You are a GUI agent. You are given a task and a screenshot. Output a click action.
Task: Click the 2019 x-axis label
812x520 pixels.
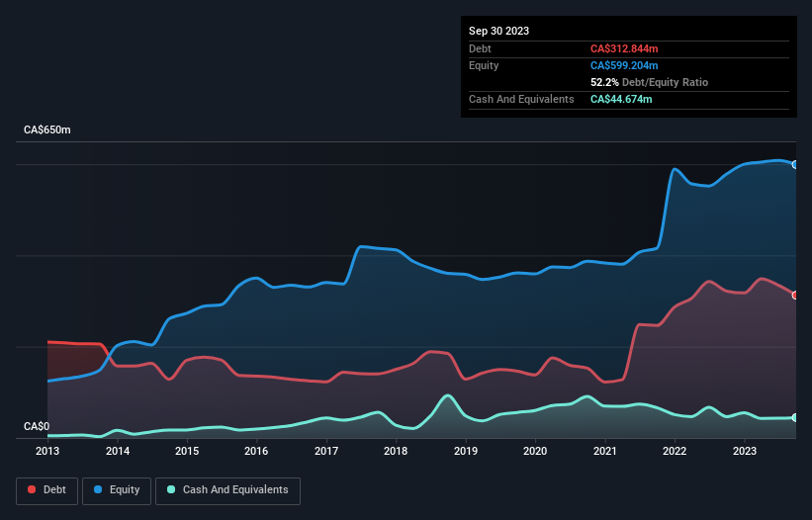pyautogui.click(x=466, y=451)
